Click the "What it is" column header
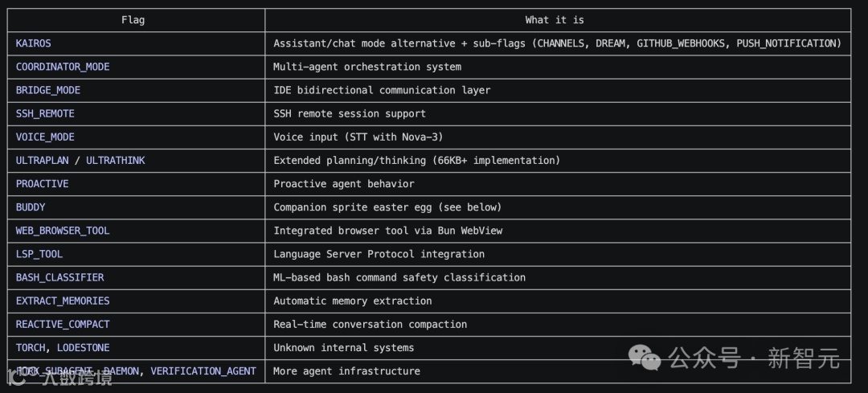Viewport: 868px width, 393px height. tap(557, 20)
